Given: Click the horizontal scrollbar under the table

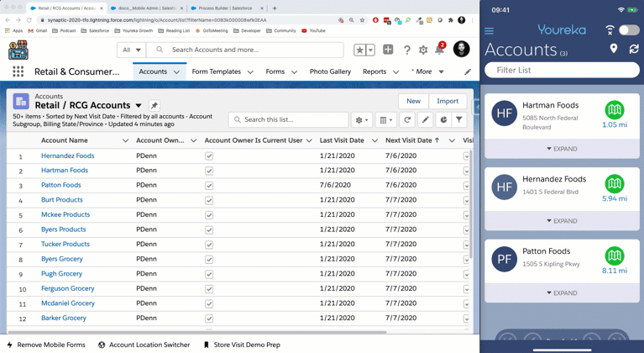Looking at the screenshot, I should coord(197,332).
